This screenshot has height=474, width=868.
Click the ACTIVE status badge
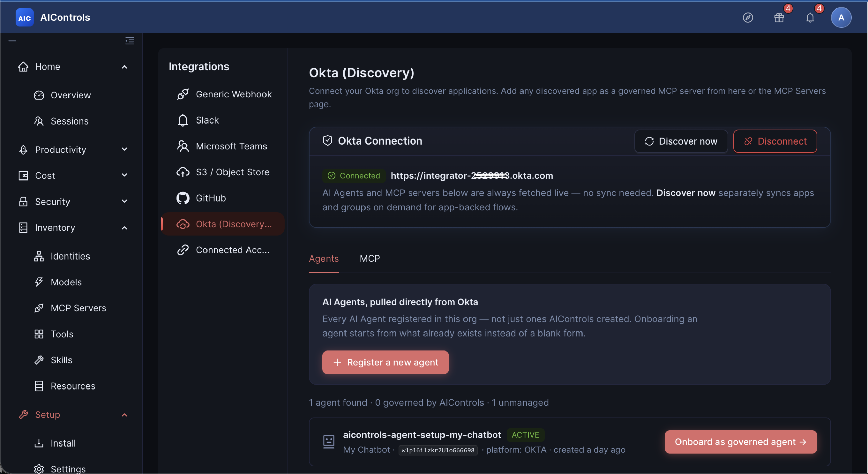tap(525, 435)
